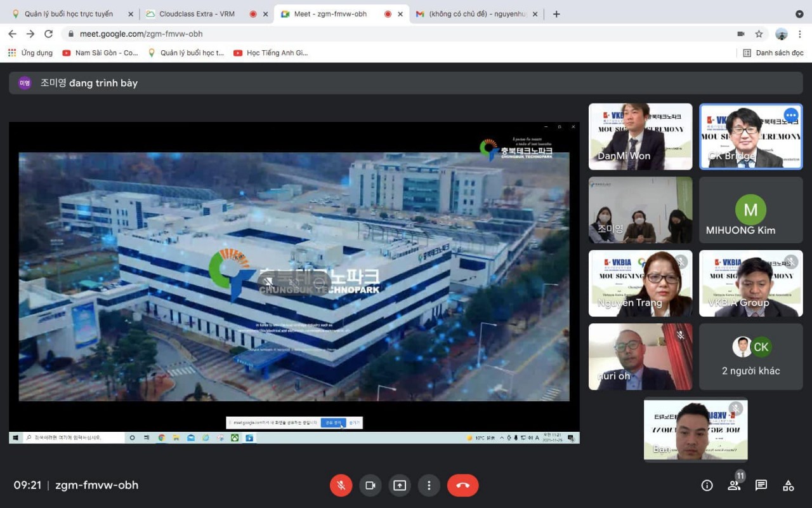Open the three-dot more options menu
812x508 pixels.
pos(429,485)
